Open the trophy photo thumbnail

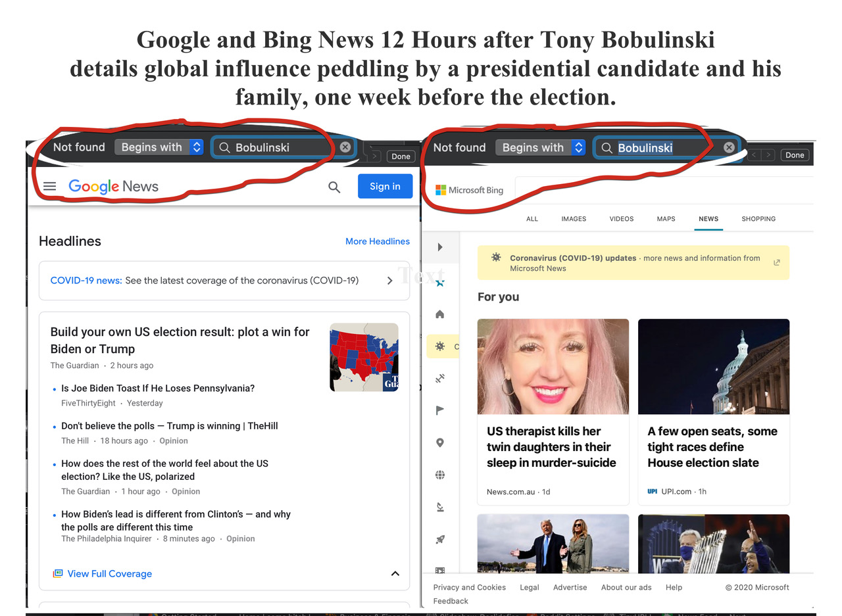714,543
